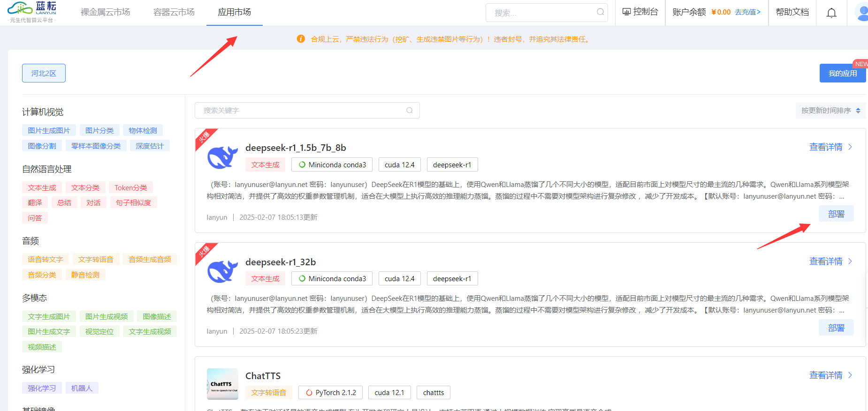Screen dimensions: 868x411
Task: Filter by 图像描述 tag
Action: coord(157,317)
